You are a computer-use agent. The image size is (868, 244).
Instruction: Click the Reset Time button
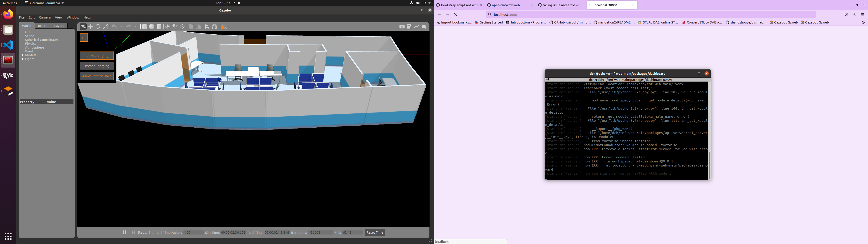tap(375, 232)
